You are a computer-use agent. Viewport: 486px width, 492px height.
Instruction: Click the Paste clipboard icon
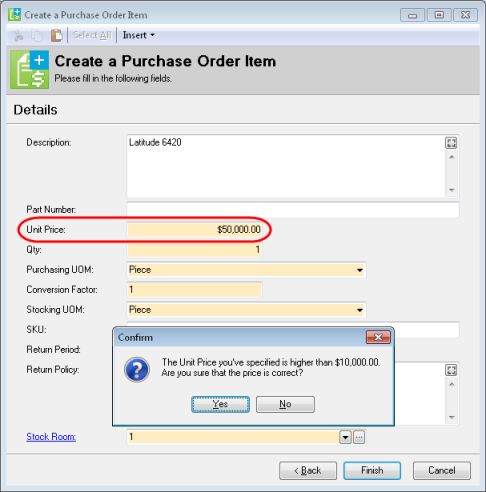pyautogui.click(x=56, y=35)
